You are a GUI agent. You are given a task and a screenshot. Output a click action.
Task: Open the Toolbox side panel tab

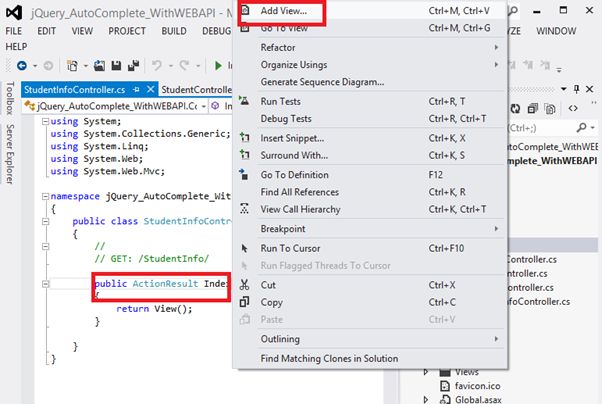pos(10,98)
